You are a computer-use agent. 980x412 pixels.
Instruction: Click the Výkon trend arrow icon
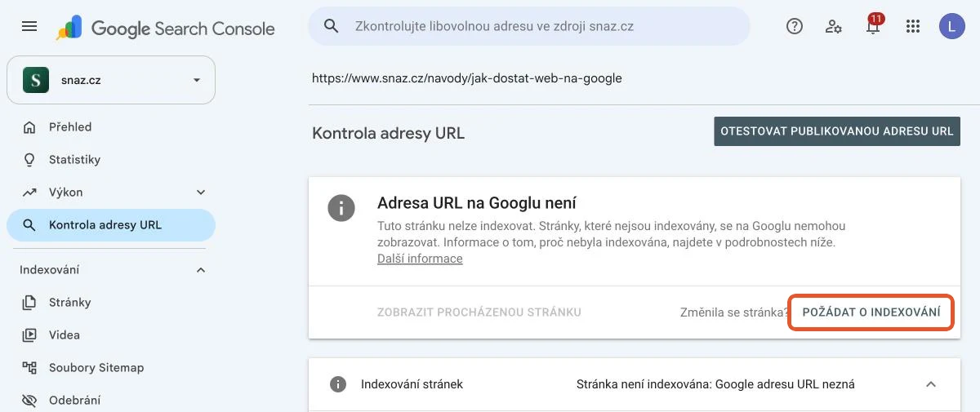[29, 193]
